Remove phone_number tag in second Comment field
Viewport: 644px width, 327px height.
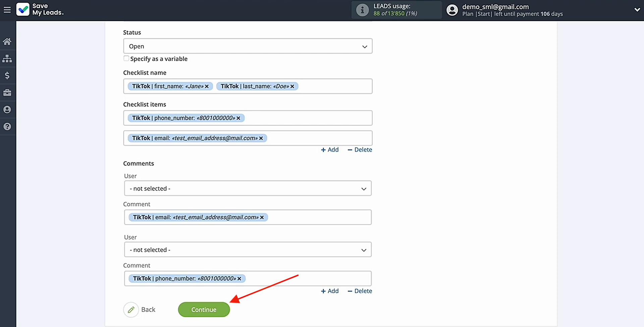point(239,279)
